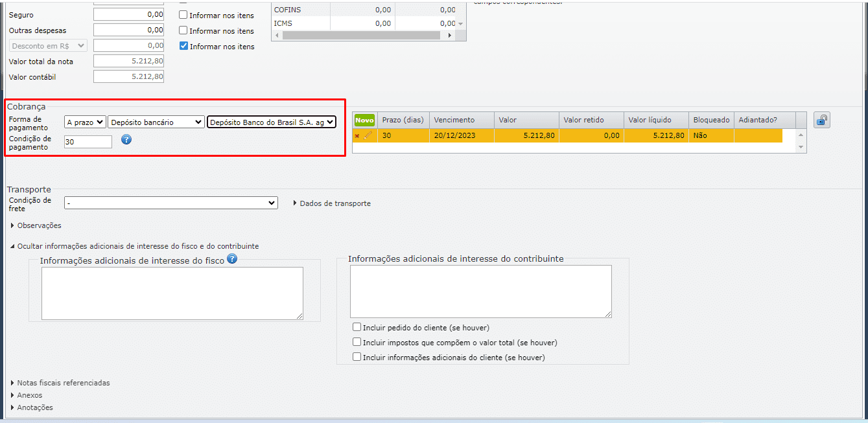Click the 0,00 cell under Valor retido

click(591, 135)
